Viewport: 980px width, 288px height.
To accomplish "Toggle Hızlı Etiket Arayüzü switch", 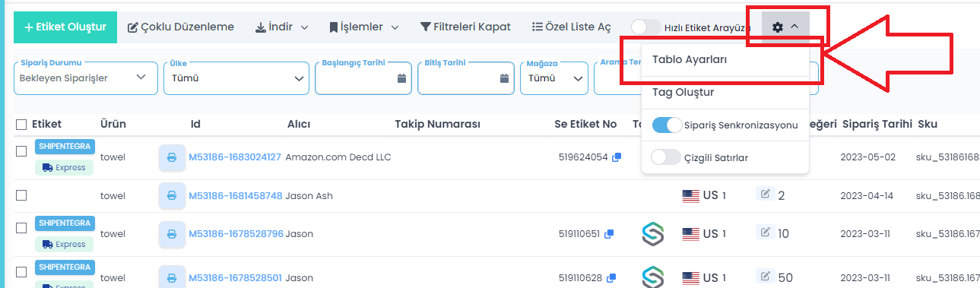I will tap(645, 27).
